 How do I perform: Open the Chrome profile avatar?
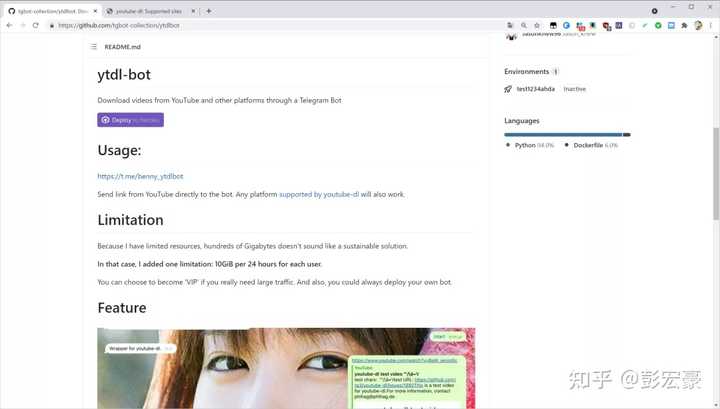point(698,25)
